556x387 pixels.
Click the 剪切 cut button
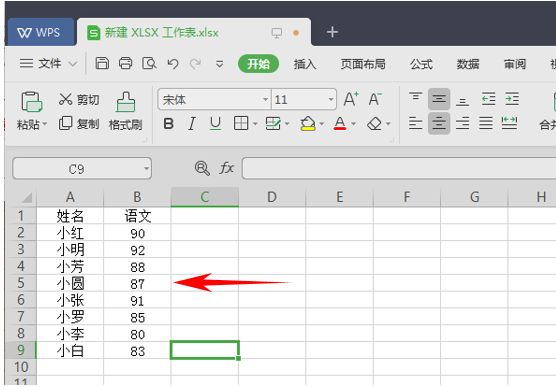[79, 100]
